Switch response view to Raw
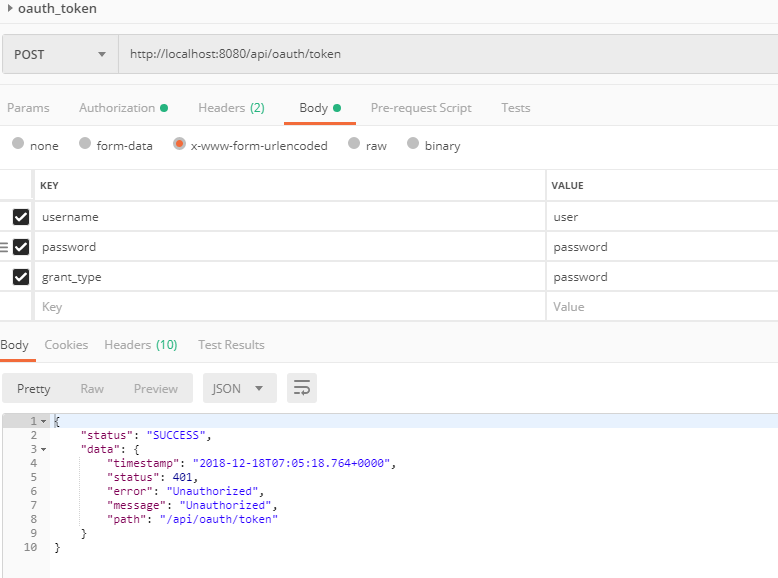Screen dimensions: 778x578 coord(92,388)
